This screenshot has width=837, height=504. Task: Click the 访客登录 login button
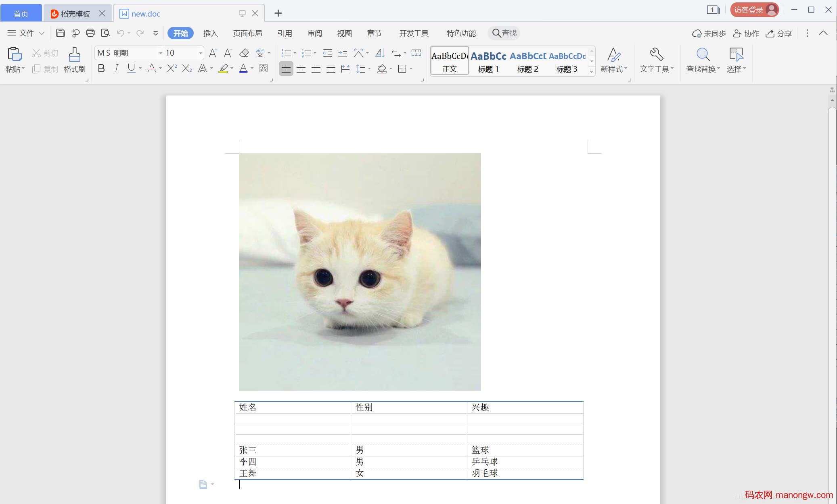pos(753,10)
